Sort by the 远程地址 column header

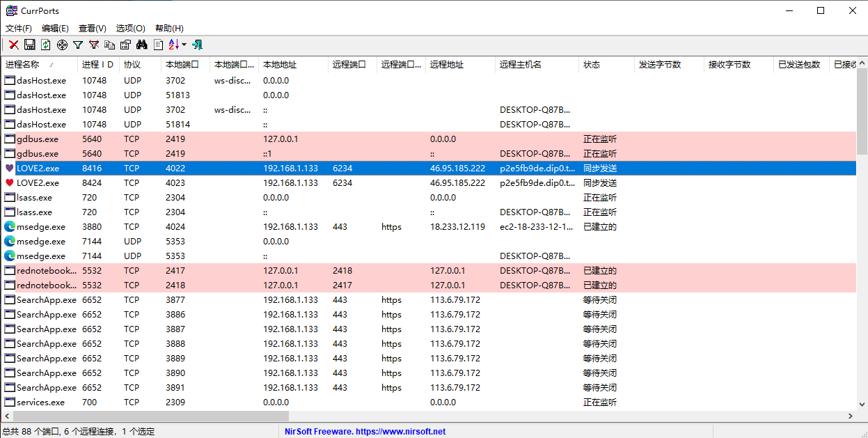pos(460,65)
